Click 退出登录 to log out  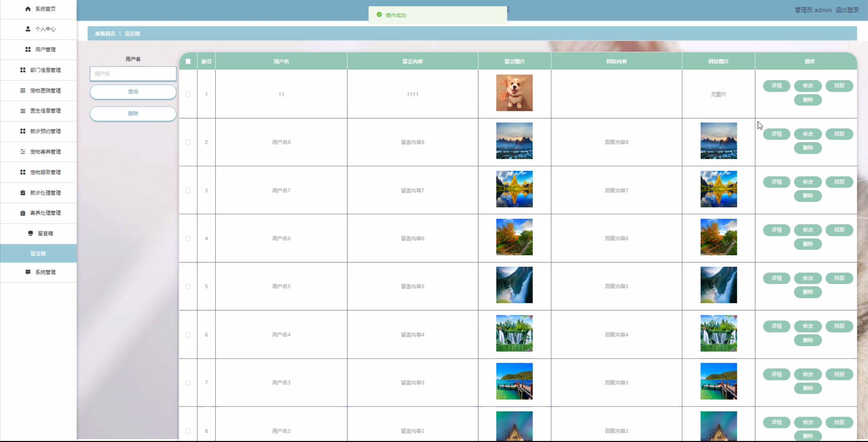[847, 10]
